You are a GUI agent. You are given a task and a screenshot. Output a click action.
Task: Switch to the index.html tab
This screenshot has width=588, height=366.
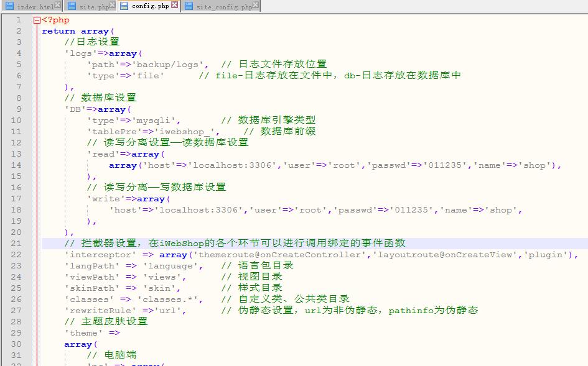tap(35, 6)
